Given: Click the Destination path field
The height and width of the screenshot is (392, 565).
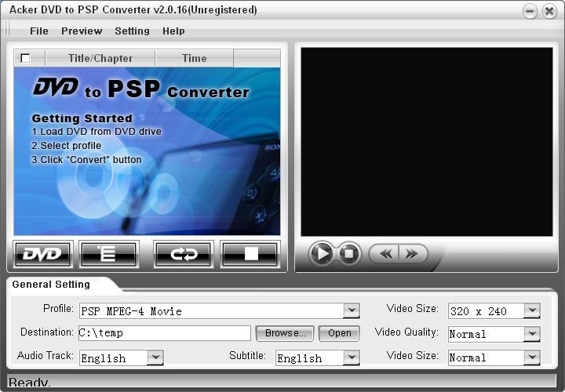Looking at the screenshot, I should pyautogui.click(x=165, y=333).
